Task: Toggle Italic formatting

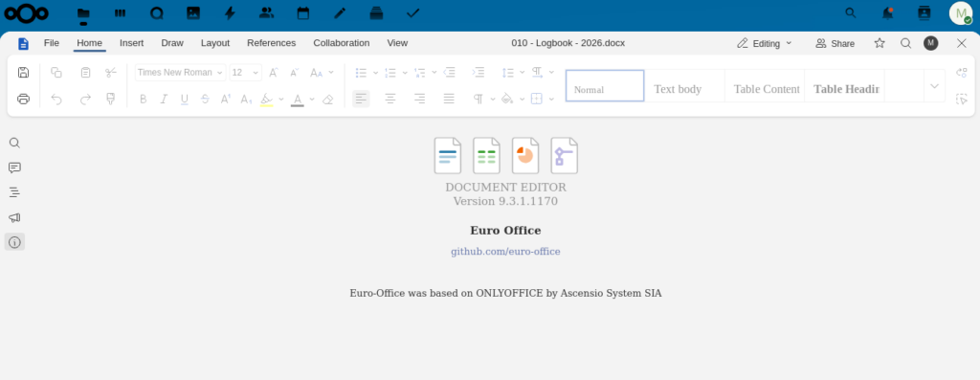Action: pos(164,99)
